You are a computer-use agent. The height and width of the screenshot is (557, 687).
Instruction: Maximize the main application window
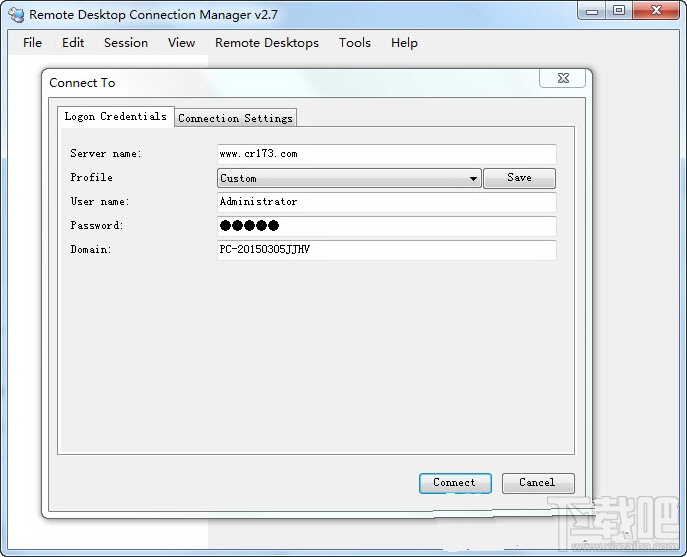(x=619, y=11)
